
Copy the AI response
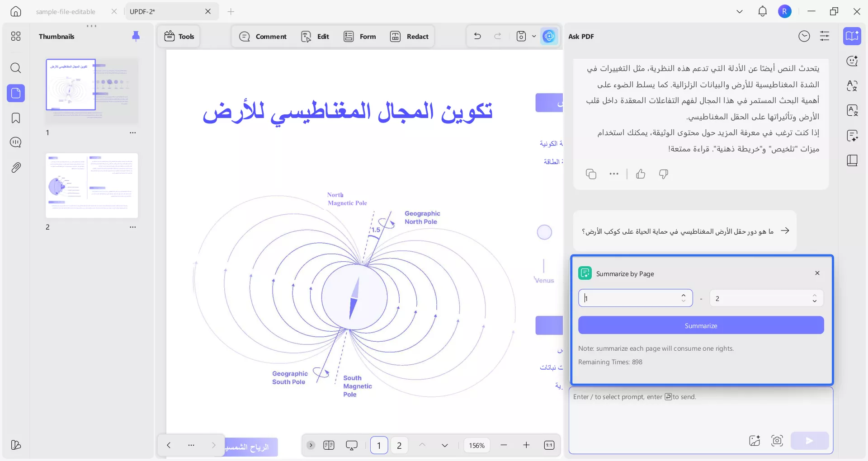[x=591, y=174]
